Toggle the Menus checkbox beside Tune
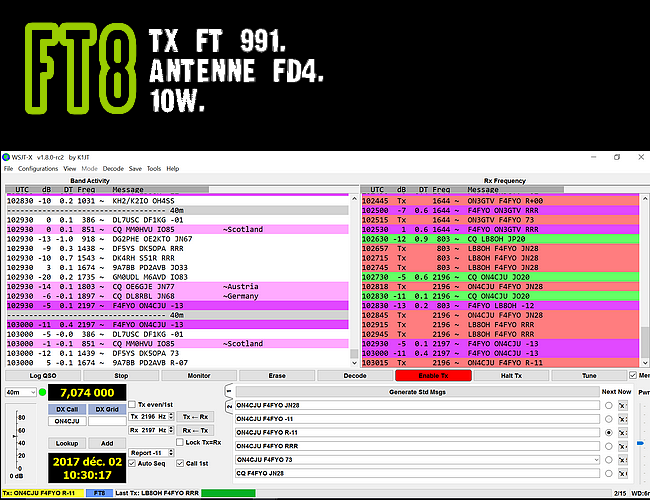The width and height of the screenshot is (650, 500). coord(633,375)
